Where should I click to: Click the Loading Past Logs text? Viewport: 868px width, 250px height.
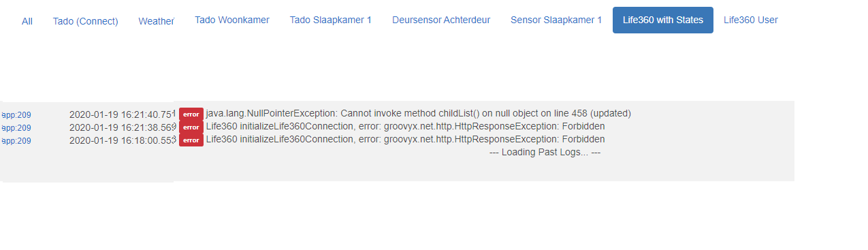(545, 152)
